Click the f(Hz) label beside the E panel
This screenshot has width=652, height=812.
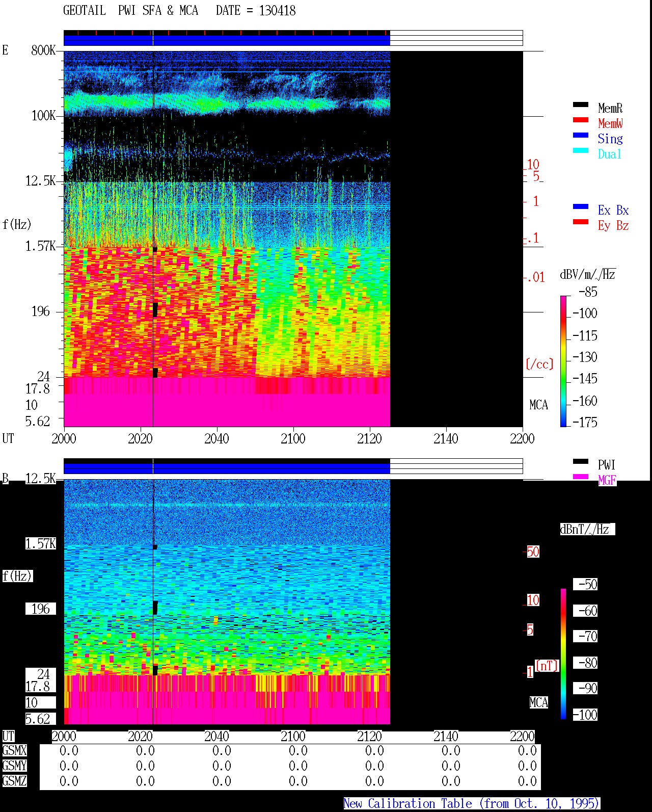tap(17, 224)
